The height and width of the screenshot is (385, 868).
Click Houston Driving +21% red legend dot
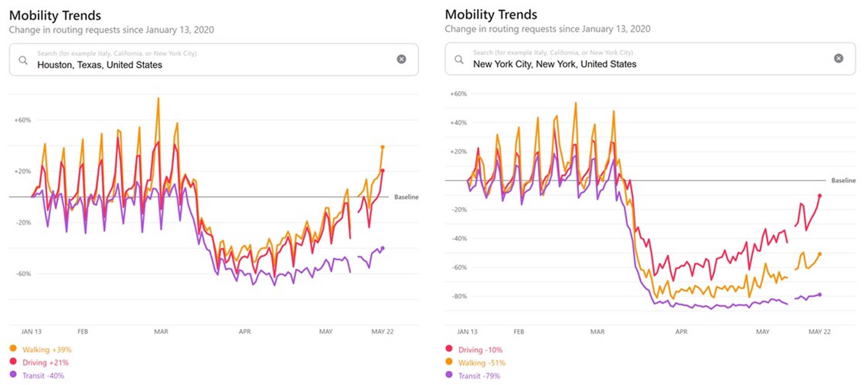[x=13, y=361]
